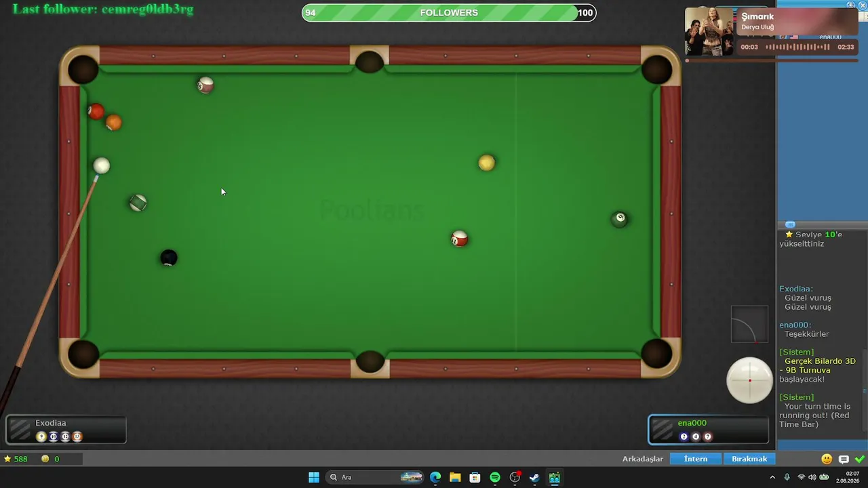Click the followers goal progress bar

[449, 13]
